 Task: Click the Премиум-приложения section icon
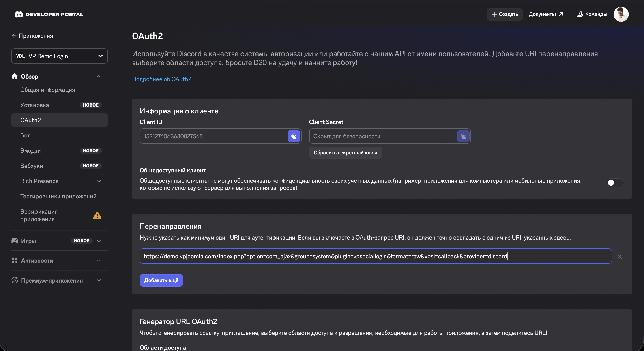pyautogui.click(x=15, y=280)
